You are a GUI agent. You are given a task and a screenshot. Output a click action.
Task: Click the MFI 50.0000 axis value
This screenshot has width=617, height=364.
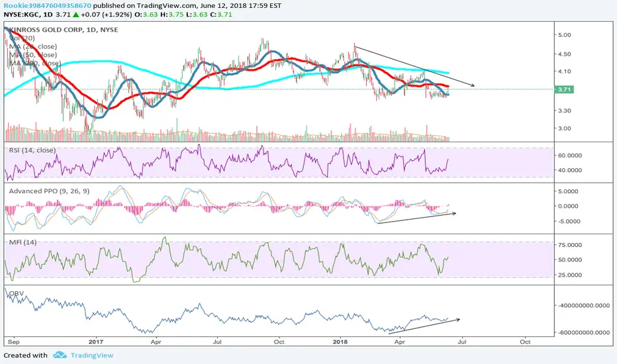tap(570, 259)
